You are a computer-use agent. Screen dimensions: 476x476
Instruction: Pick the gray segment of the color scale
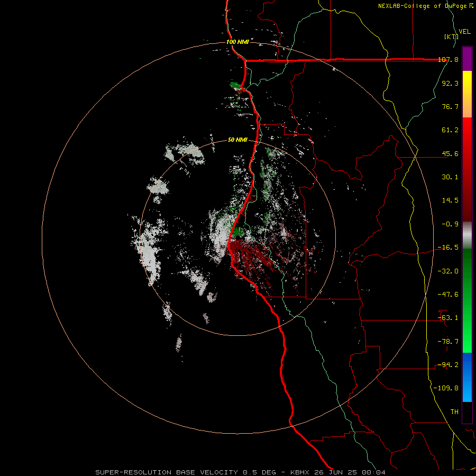coord(467,235)
